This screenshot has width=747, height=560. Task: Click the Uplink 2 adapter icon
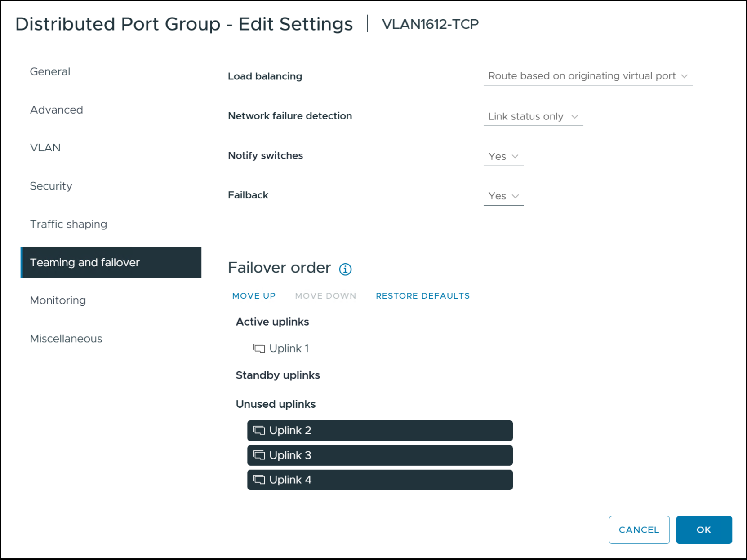click(259, 431)
